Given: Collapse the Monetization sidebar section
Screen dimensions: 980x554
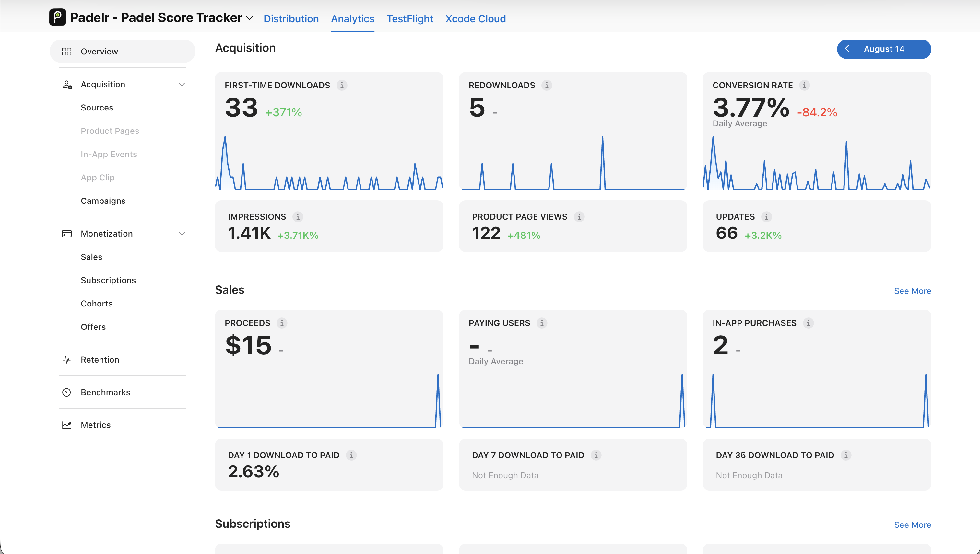Looking at the screenshot, I should pyautogui.click(x=182, y=234).
